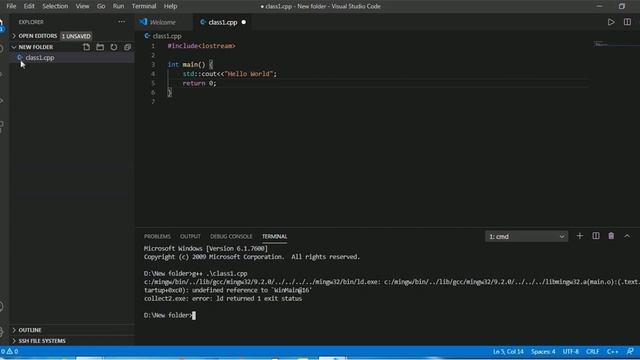Change language mode via C++ status item
This screenshot has height=360, width=640.
click(612, 351)
